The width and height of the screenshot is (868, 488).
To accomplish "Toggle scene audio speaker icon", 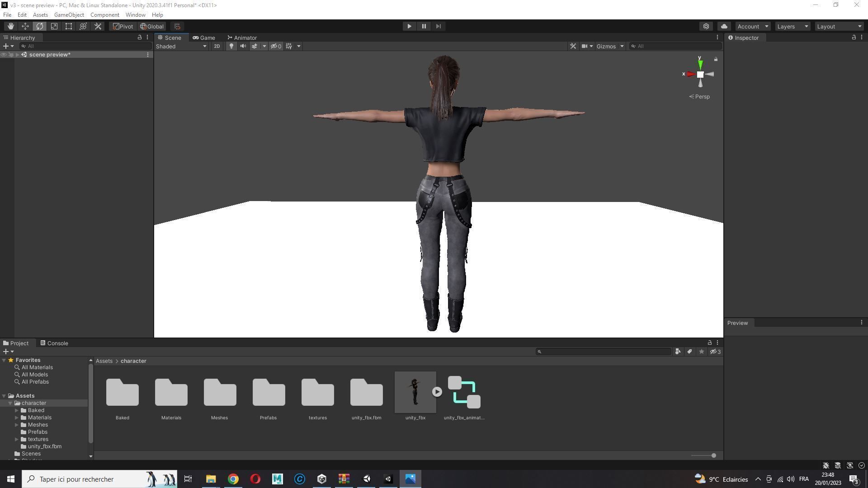I will pyautogui.click(x=243, y=46).
